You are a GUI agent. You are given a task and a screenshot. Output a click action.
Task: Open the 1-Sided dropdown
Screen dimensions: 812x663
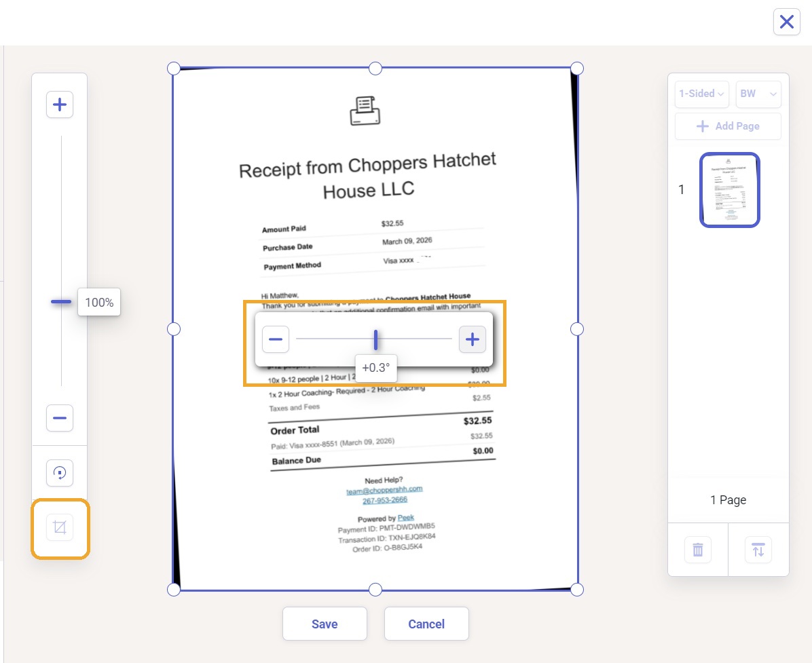click(x=702, y=94)
